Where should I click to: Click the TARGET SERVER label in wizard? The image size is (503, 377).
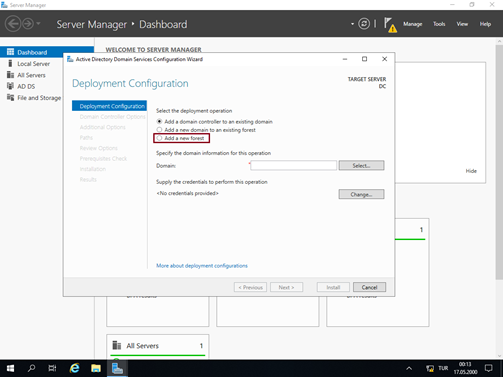[x=367, y=79]
